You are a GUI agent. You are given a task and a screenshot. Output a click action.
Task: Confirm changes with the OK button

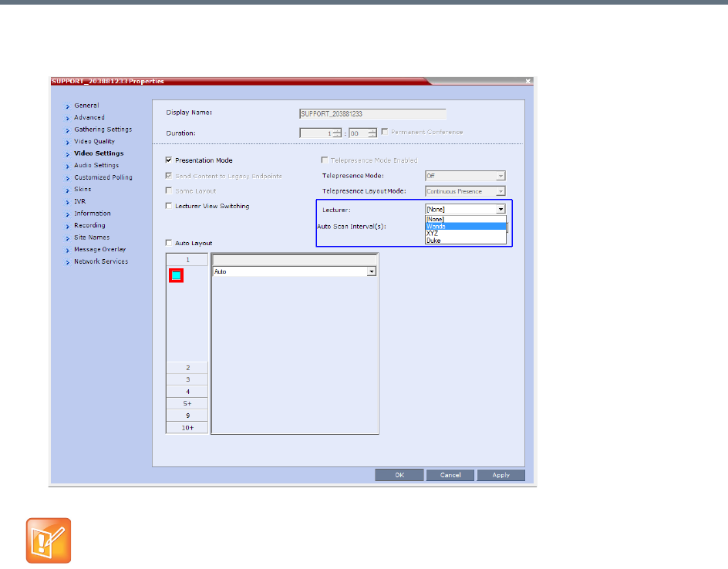(399, 475)
